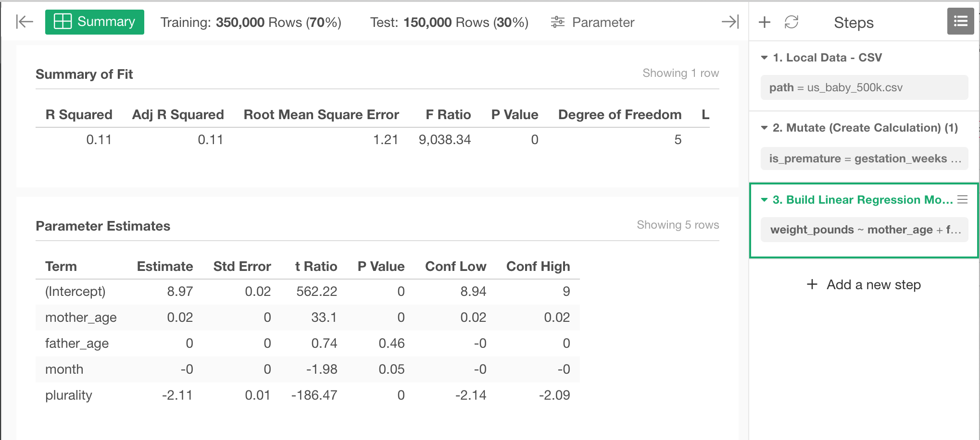This screenshot has height=440, width=980.
Task: Collapse the Build Linear Regression step
Action: point(764,200)
